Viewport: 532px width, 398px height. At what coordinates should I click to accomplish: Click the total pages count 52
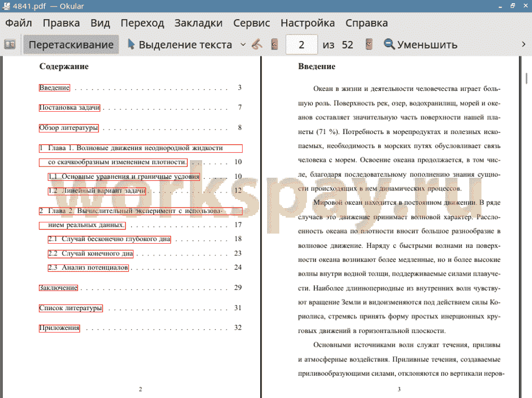(347, 45)
